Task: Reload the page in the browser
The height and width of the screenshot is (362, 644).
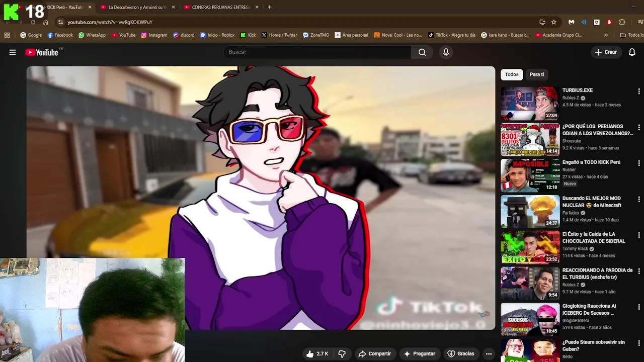Action: [x=33, y=22]
